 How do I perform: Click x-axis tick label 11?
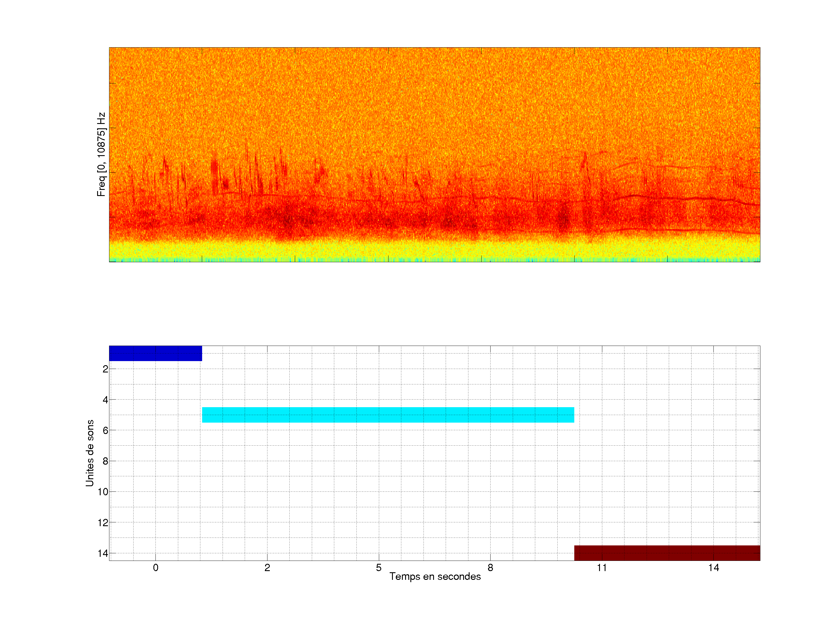tap(602, 568)
